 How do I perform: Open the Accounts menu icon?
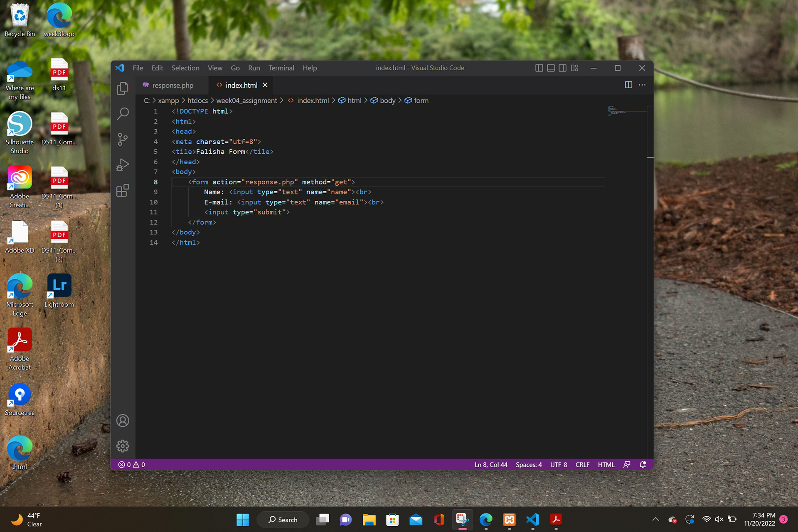(123, 421)
